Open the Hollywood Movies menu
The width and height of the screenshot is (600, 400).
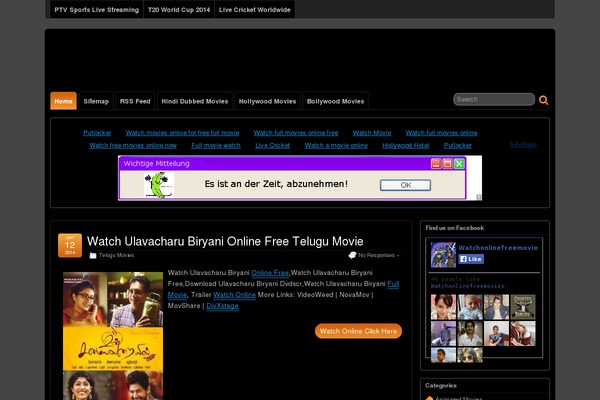267,101
